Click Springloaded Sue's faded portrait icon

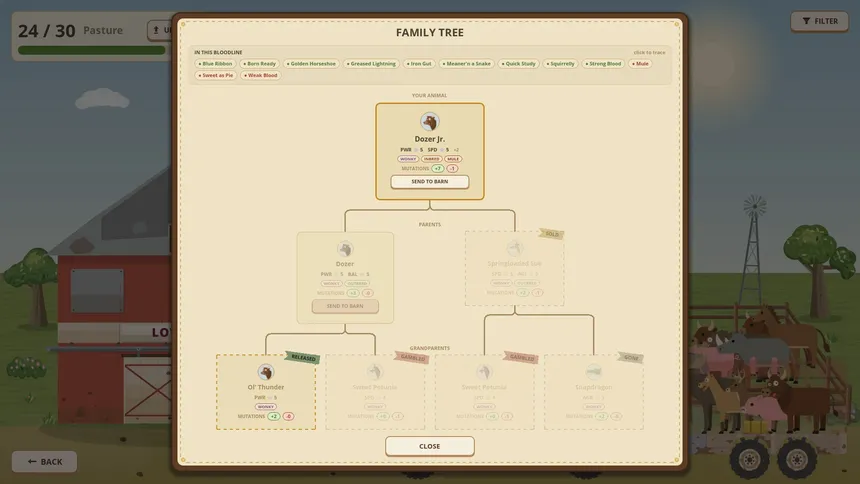point(514,249)
